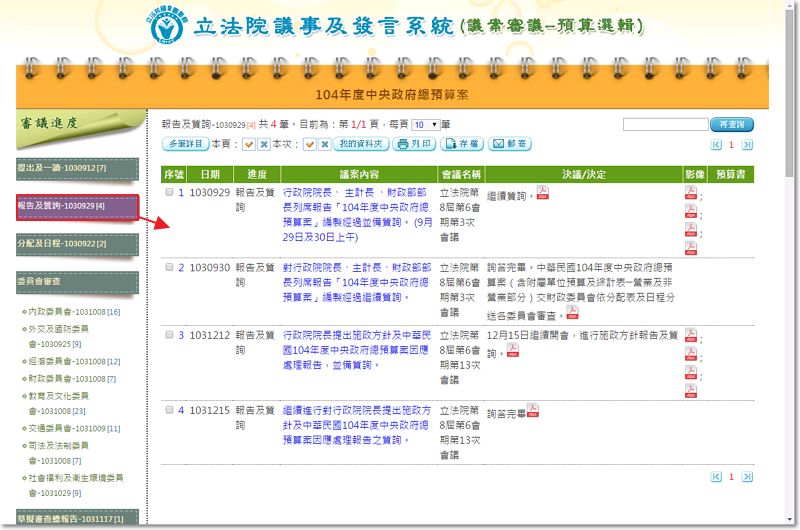Click the 列印 print button
This screenshot has height=530, width=800.
click(x=415, y=144)
